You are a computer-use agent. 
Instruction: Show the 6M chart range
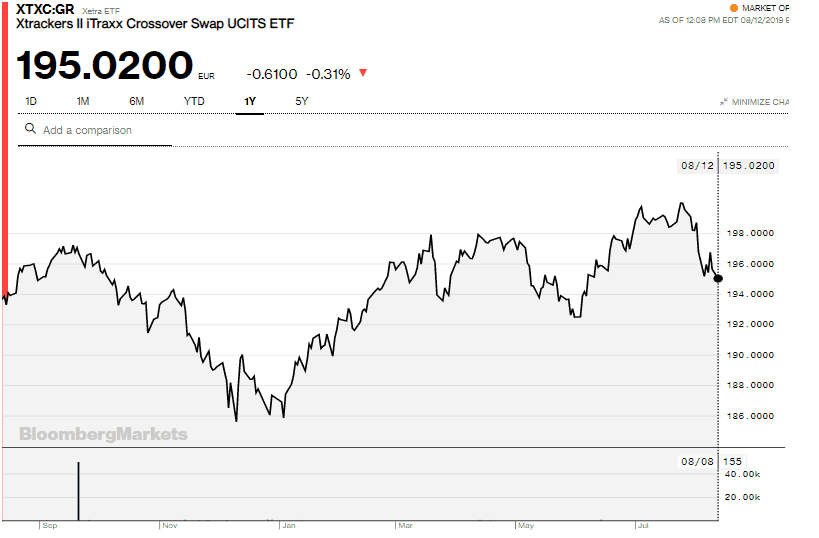click(137, 101)
